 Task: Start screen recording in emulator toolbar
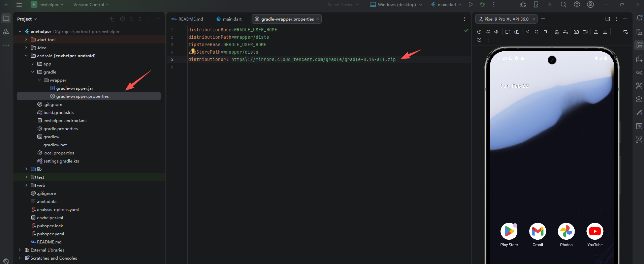point(585,32)
